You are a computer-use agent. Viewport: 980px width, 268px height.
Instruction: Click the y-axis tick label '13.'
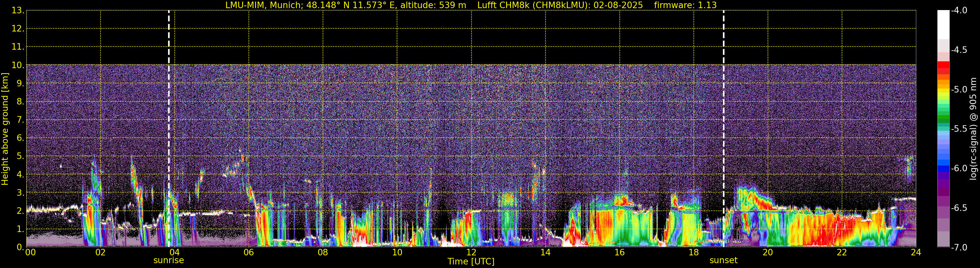coord(18,10)
